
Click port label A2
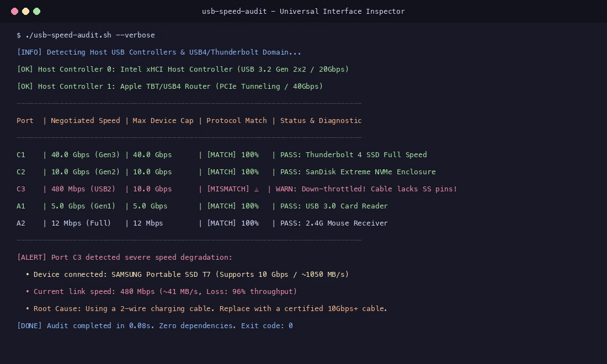[21, 223]
